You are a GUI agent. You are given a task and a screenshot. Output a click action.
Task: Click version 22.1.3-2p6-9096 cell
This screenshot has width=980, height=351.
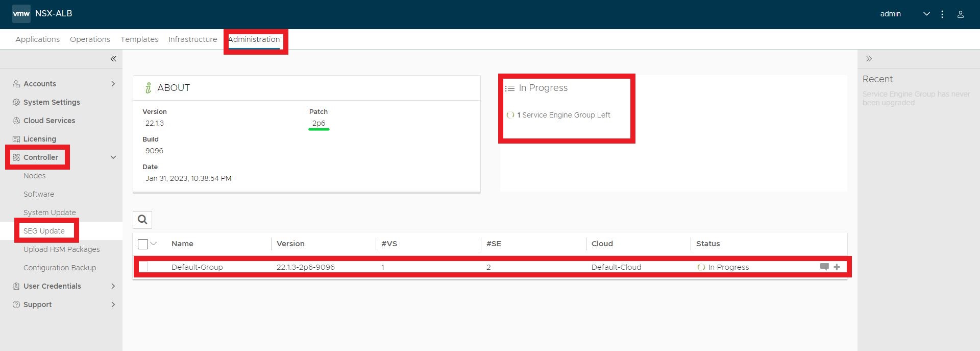click(306, 267)
